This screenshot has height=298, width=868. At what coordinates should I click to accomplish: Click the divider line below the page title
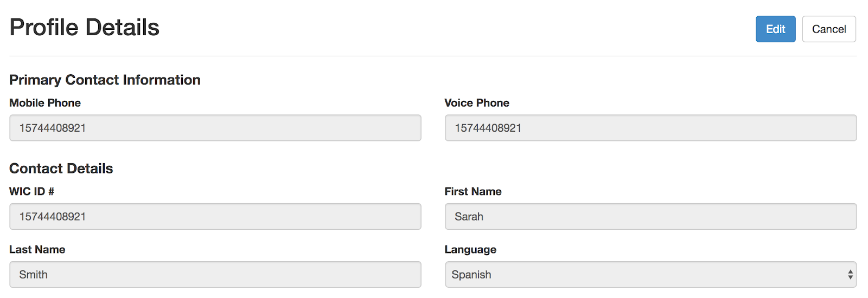[433, 56]
